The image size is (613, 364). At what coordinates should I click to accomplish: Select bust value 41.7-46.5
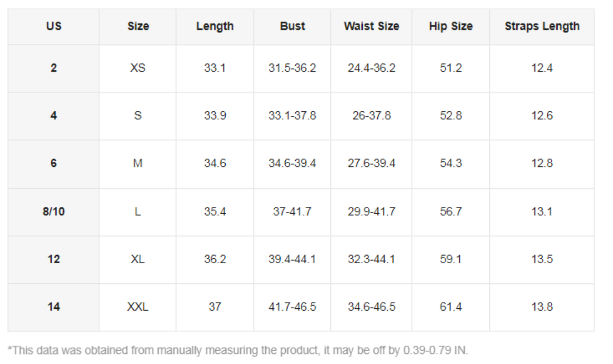coord(292,307)
